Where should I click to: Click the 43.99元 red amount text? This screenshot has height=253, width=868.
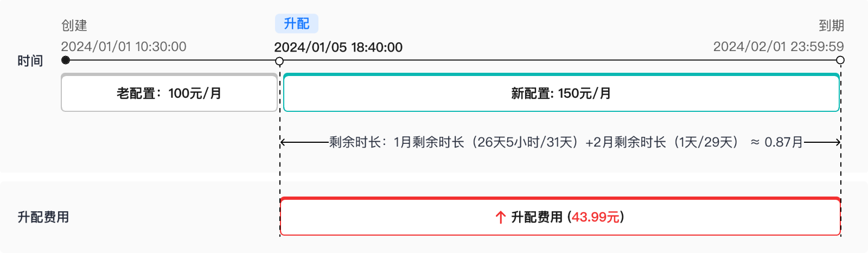click(596, 217)
